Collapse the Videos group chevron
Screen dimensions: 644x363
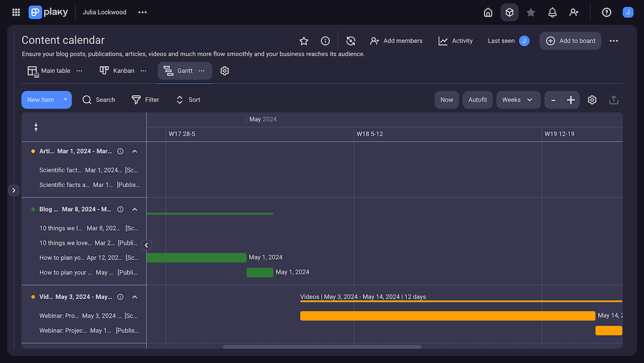135,297
